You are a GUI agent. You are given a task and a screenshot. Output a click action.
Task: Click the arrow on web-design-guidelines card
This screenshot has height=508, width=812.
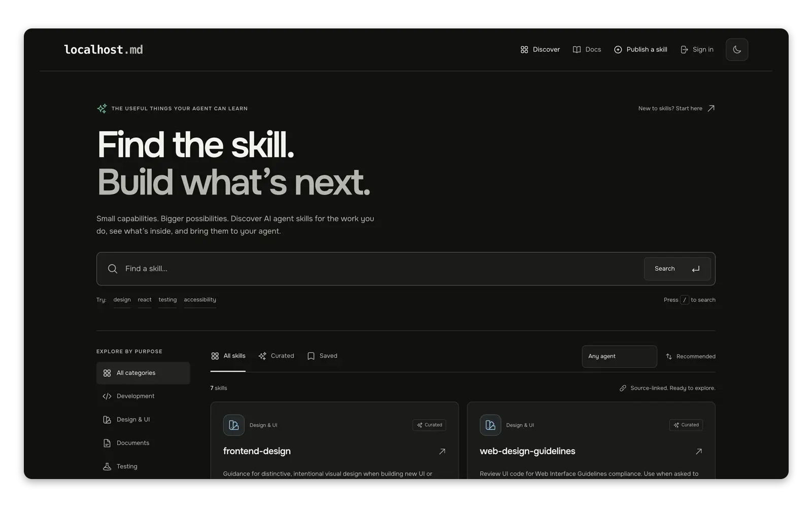pyautogui.click(x=699, y=451)
